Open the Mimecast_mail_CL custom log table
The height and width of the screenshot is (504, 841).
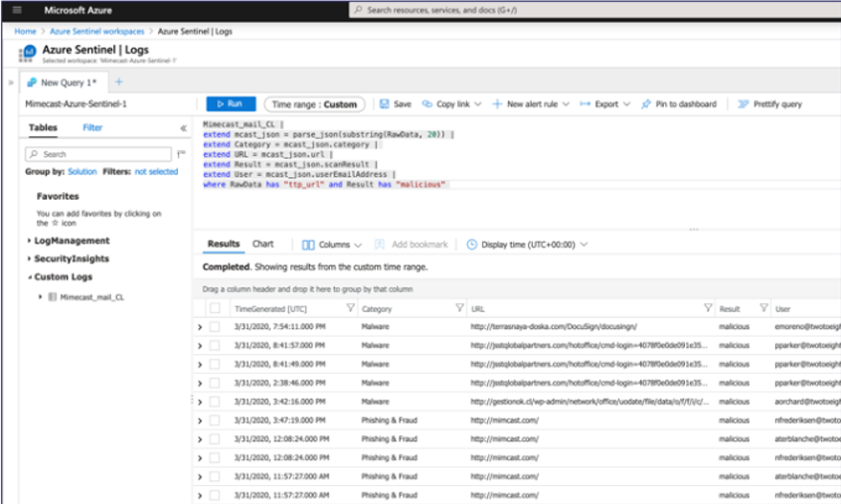click(91, 297)
